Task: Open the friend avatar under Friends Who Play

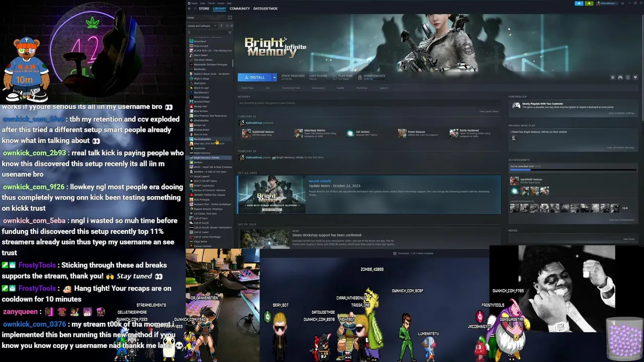Action: (x=513, y=137)
